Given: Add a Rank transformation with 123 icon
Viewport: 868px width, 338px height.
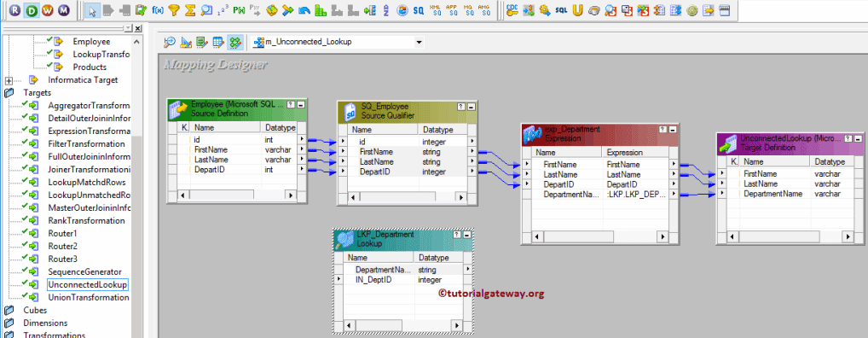Looking at the screenshot, I should [223, 10].
